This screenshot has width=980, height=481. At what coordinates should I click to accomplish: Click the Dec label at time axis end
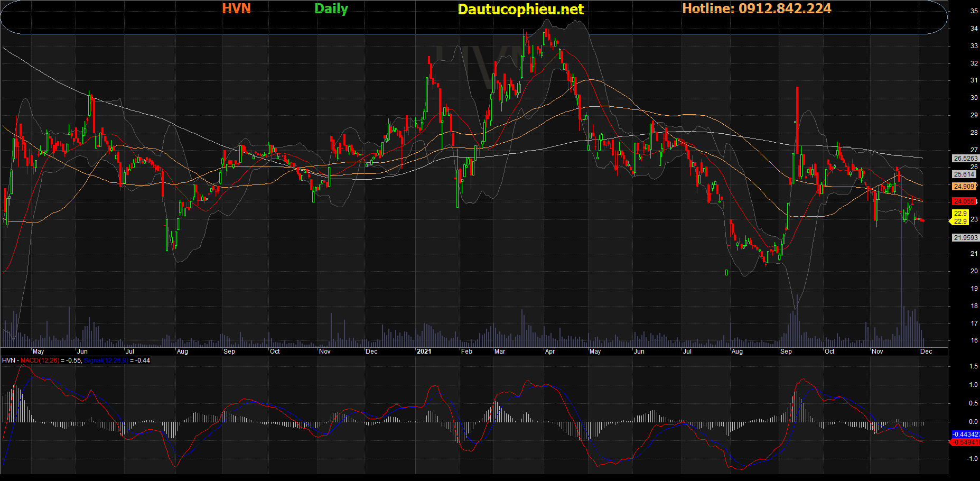[x=926, y=351]
